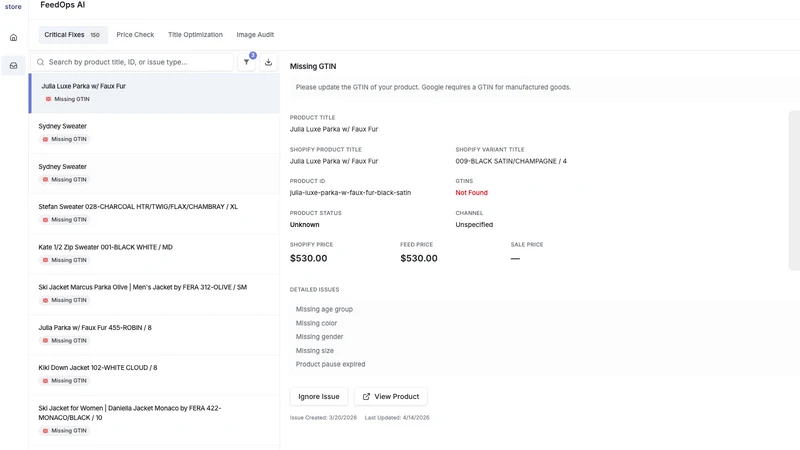Click the Missing age group issue
The width and height of the screenshot is (800, 450).
click(x=324, y=309)
